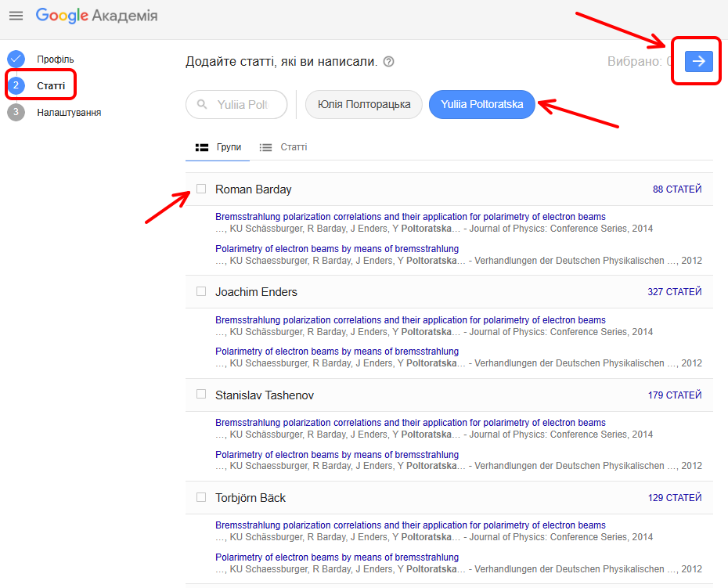Open Joachim Enders' 327 СТАТЕЙ link
The image size is (728, 588).
[675, 292]
